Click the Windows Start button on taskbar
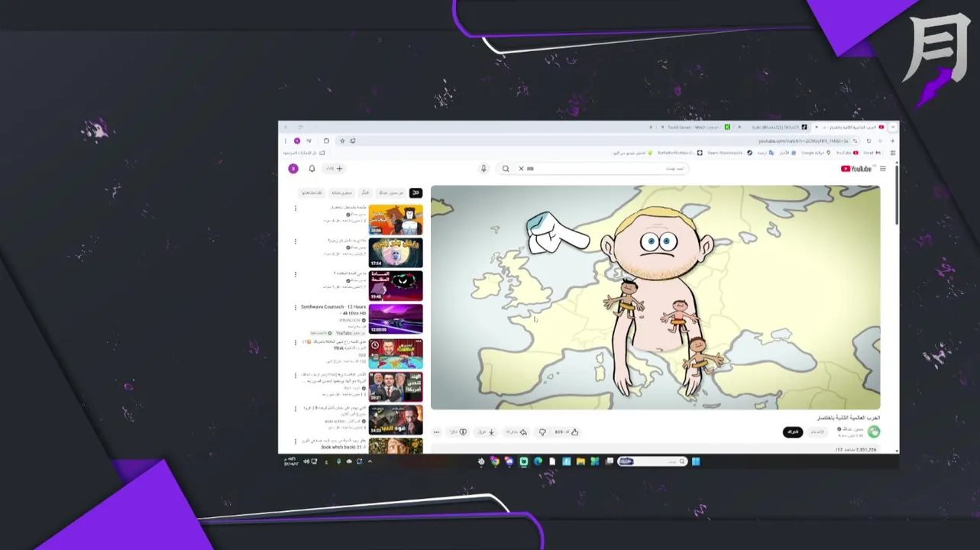The width and height of the screenshot is (980, 550). 695,461
